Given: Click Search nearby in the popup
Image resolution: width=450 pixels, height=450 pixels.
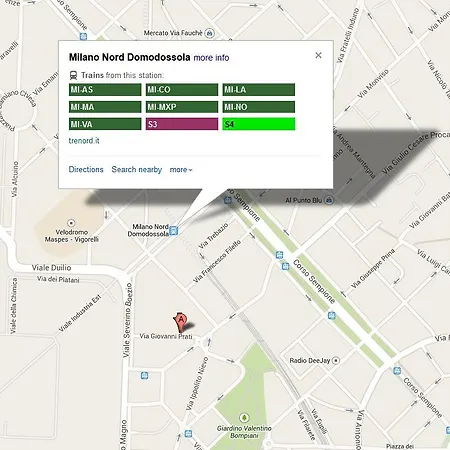Looking at the screenshot, I should [137, 169].
